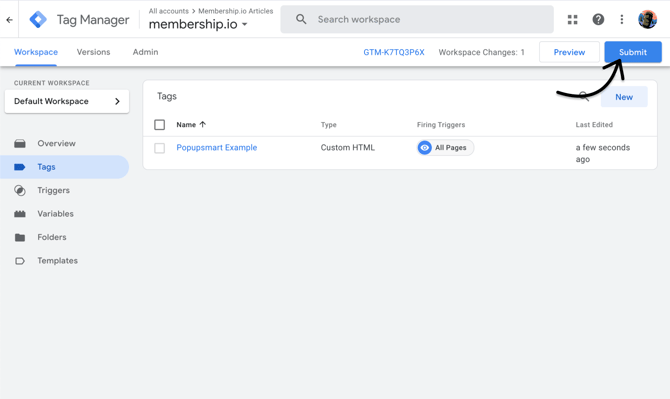Click the All accounts breadcrumb link

tap(168, 11)
